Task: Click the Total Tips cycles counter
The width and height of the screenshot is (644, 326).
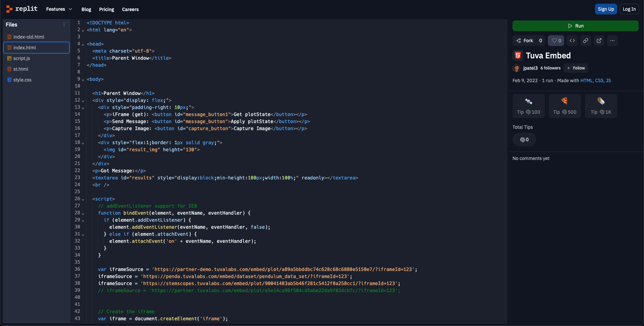Action: [524, 140]
